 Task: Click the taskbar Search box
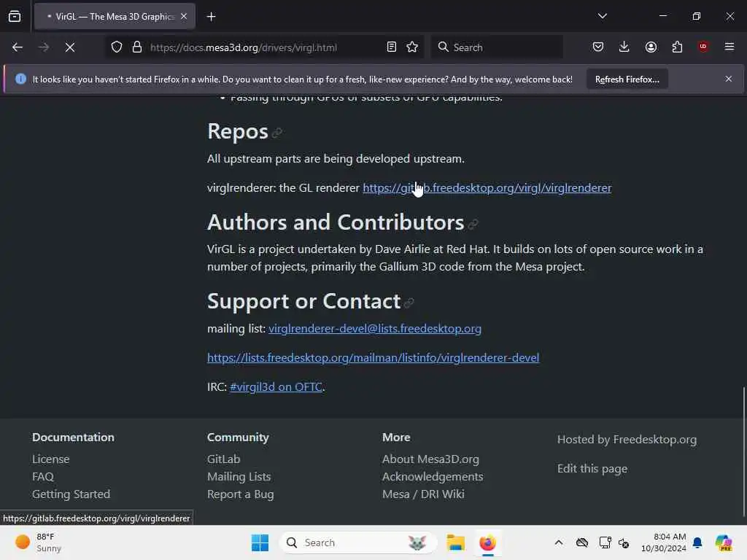tap(357, 542)
